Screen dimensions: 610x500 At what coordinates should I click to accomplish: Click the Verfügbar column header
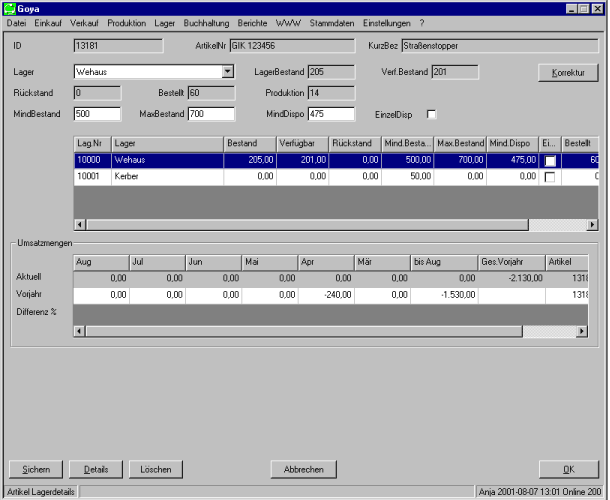pos(302,144)
